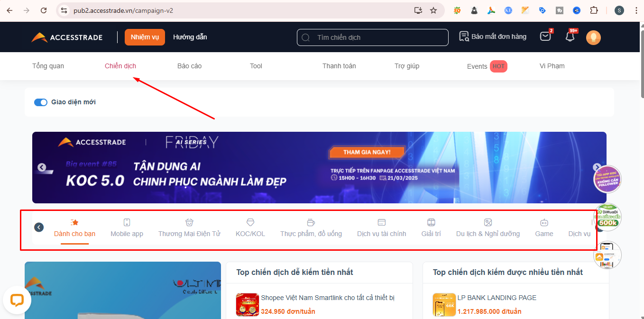Open the KOC 5.0 event banner
Viewport: 644px width, 319px height.
tap(319, 167)
